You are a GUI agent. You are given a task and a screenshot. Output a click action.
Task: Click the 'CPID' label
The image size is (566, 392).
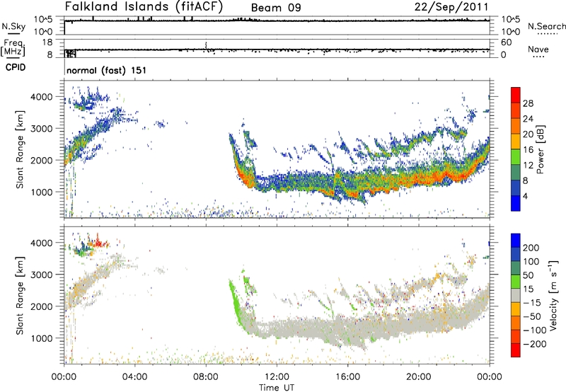(x=16, y=67)
